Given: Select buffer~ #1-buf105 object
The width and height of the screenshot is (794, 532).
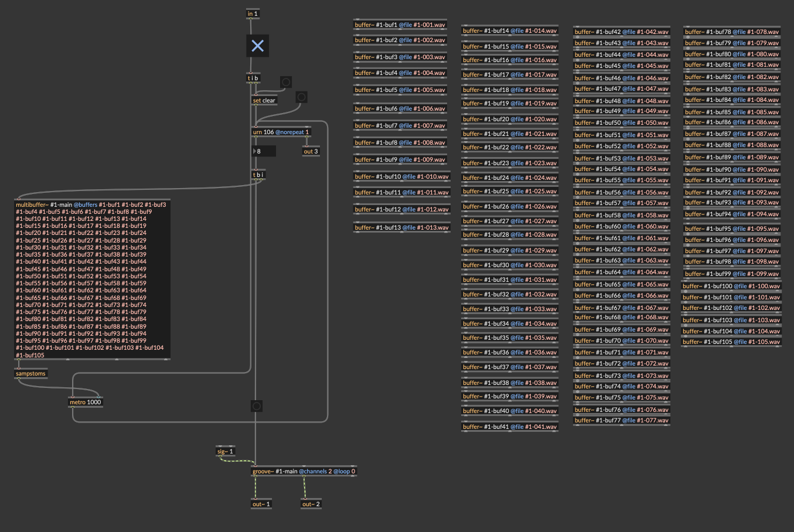Looking at the screenshot, I should click(x=731, y=342).
